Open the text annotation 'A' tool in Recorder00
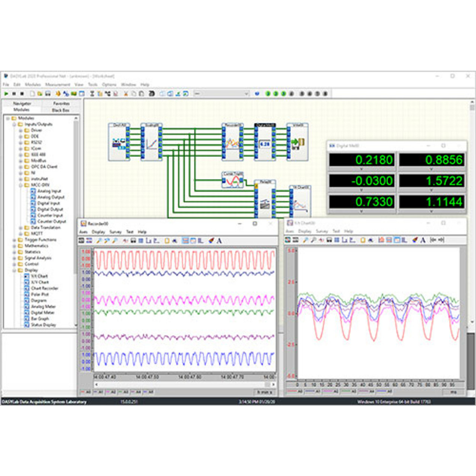This screenshot has height=476, width=476. click(x=219, y=240)
